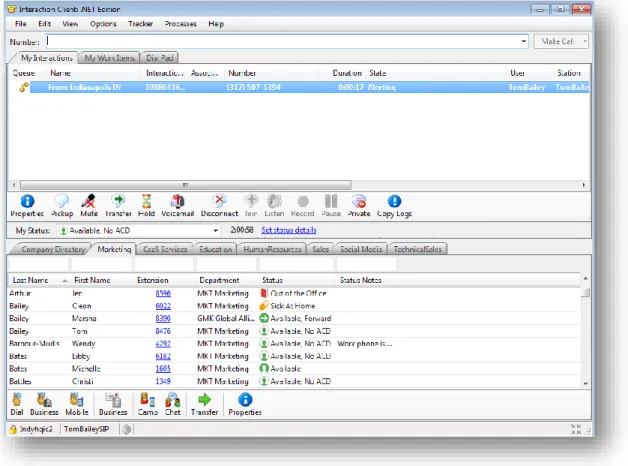This screenshot has width=628, height=466.
Task: Open the My Status dropdown
Action: tap(215, 231)
